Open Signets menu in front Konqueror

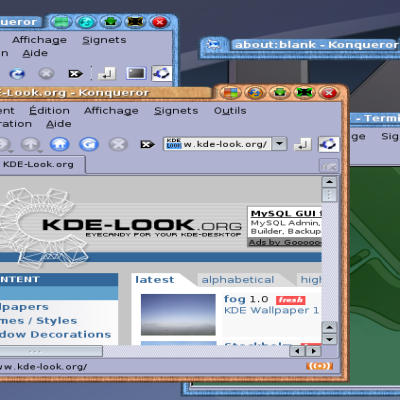tap(176, 111)
